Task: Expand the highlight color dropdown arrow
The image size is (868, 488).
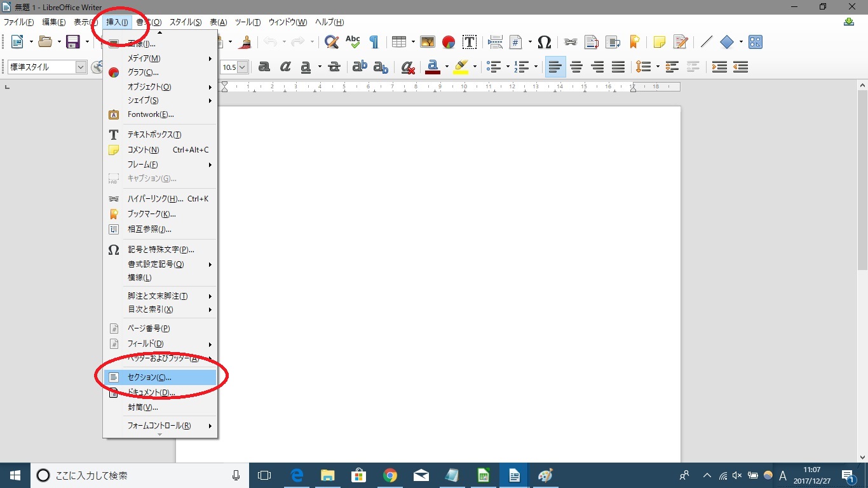Action: (x=475, y=67)
